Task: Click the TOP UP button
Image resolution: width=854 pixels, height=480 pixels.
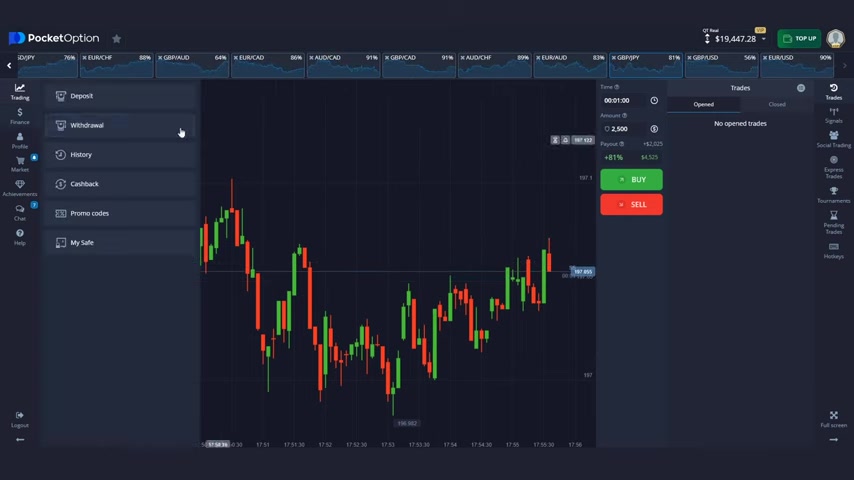Action: click(x=799, y=39)
